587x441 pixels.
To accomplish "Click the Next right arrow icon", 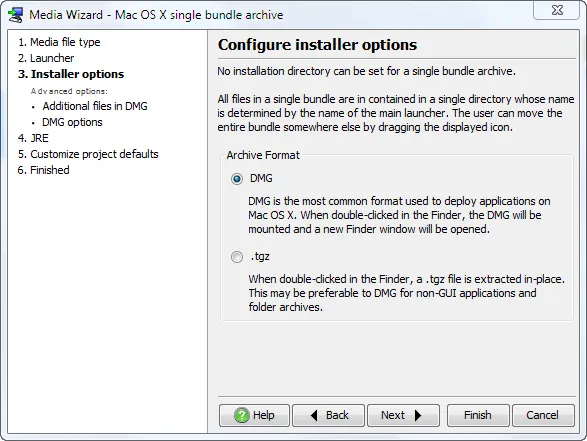I will coord(418,415).
